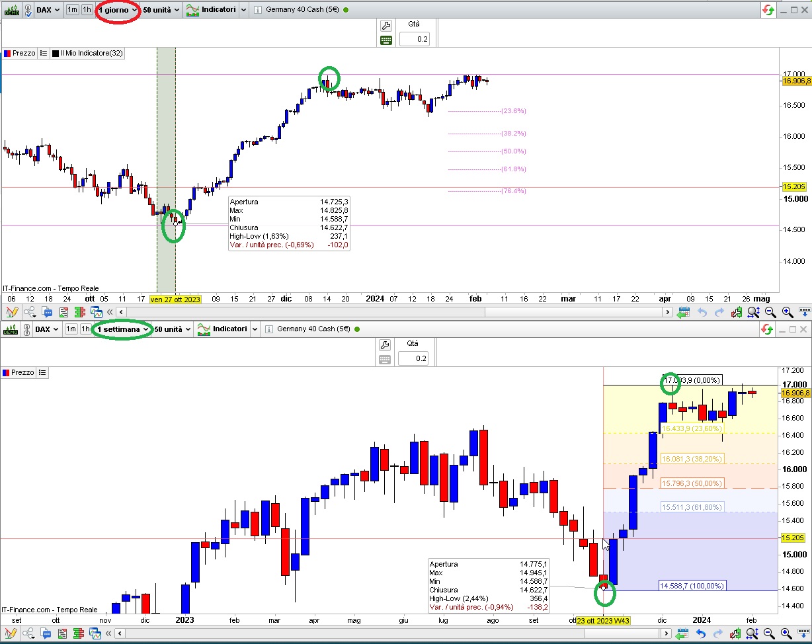Click the redo arrow in top chart toolbar

pos(719,312)
